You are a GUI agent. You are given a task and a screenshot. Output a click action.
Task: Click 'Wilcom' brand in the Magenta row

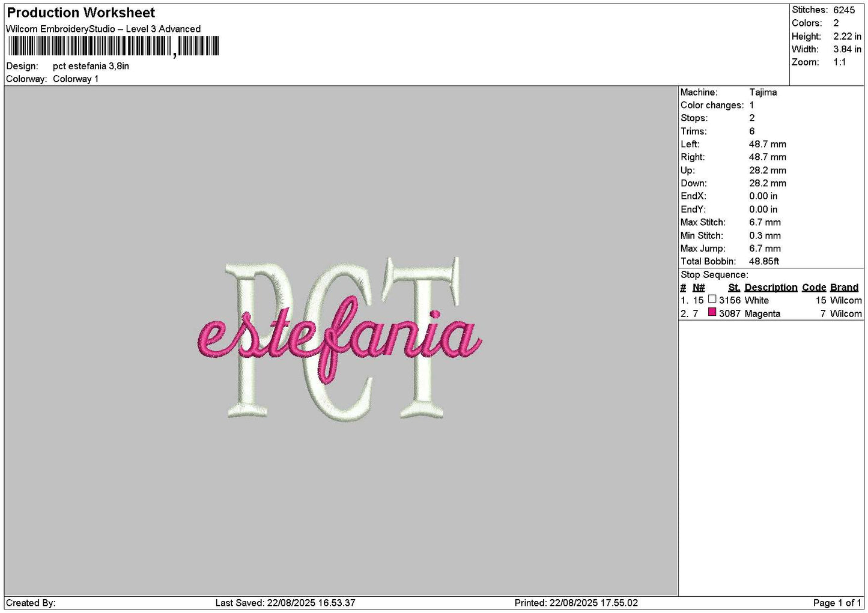[846, 313]
